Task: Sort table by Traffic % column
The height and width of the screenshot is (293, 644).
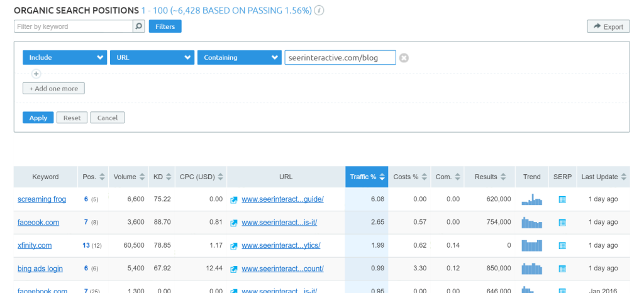Action: tap(367, 177)
